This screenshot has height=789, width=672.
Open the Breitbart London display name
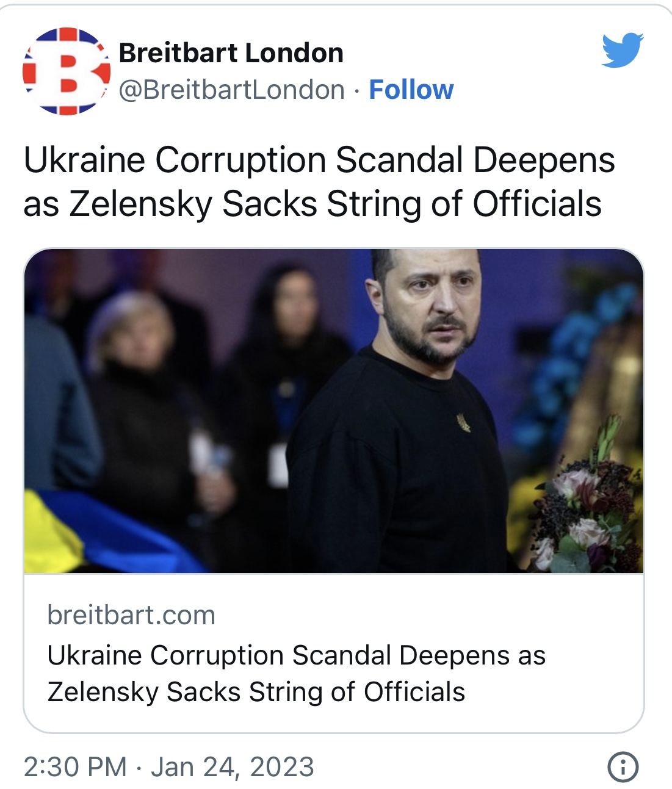(231, 53)
